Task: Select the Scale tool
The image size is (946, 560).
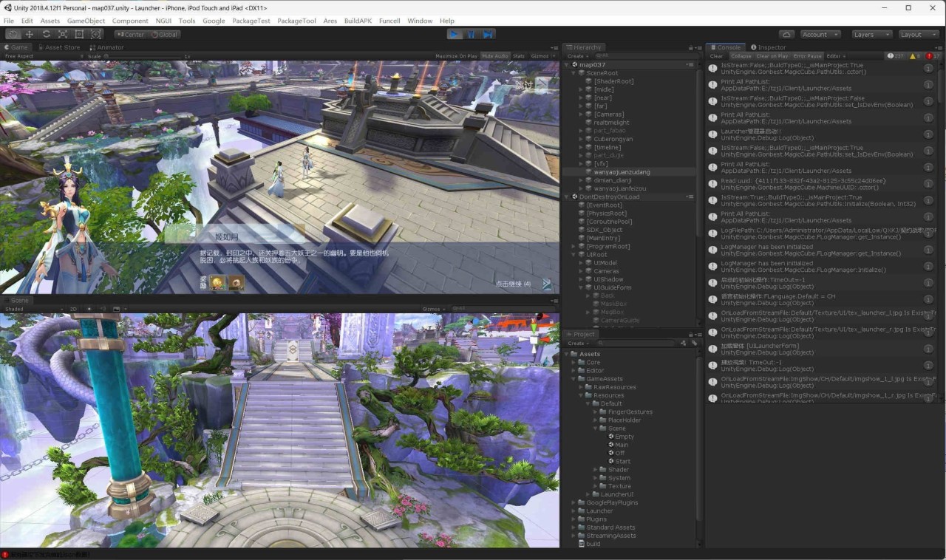Action: (x=63, y=34)
